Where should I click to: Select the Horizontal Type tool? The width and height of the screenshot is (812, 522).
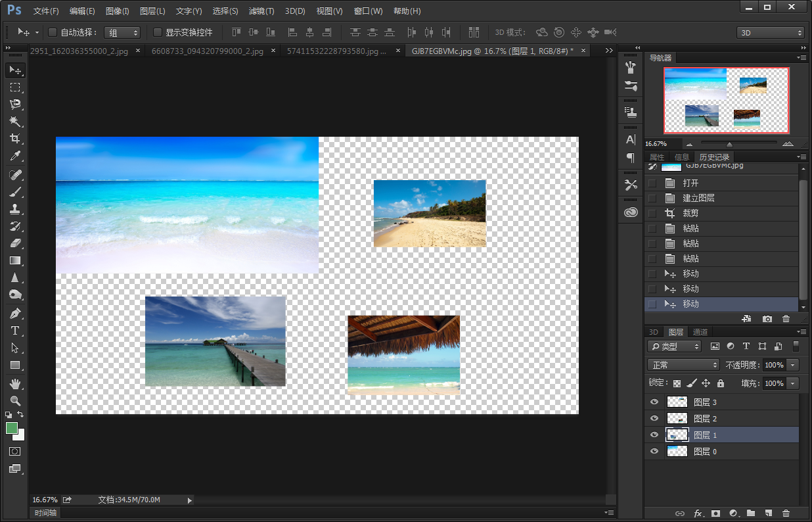15,331
